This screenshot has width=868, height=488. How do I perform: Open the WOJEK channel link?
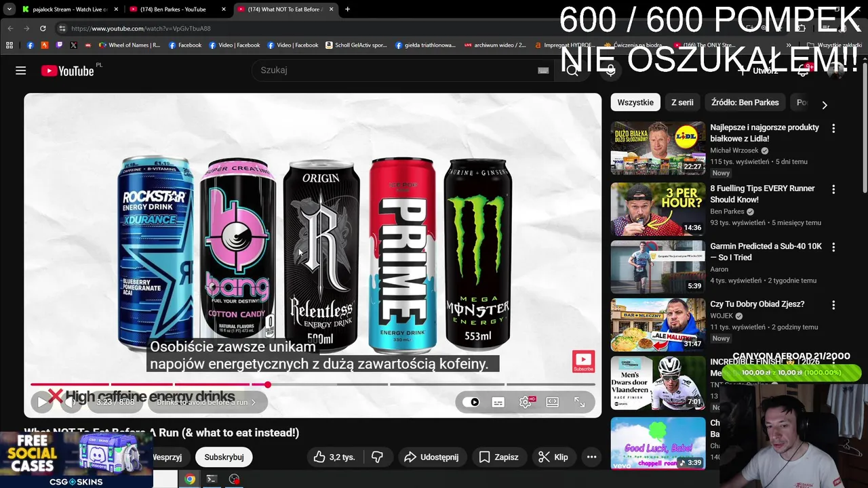(722, 316)
